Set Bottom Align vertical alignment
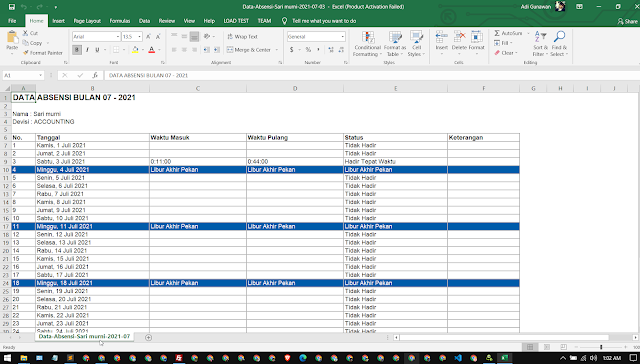Screen dimensions: 640x364 tap(194, 37)
